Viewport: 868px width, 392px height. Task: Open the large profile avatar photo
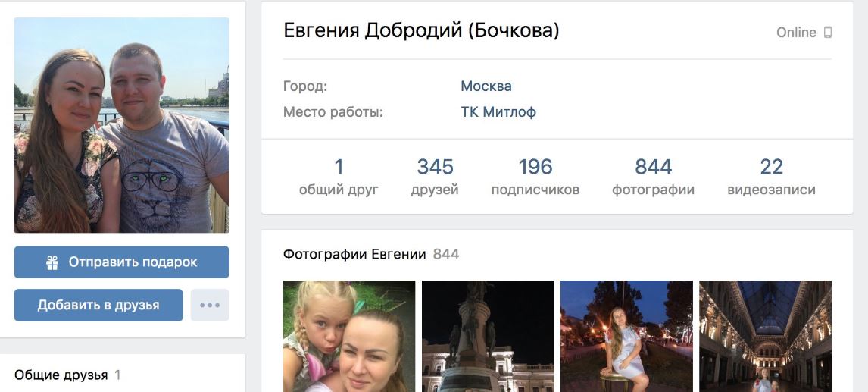tap(122, 125)
